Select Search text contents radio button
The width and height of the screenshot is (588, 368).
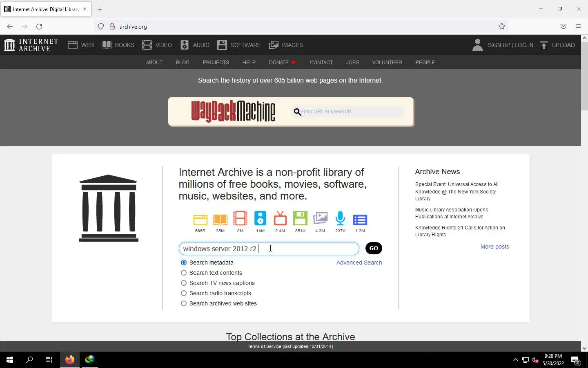pos(184,273)
